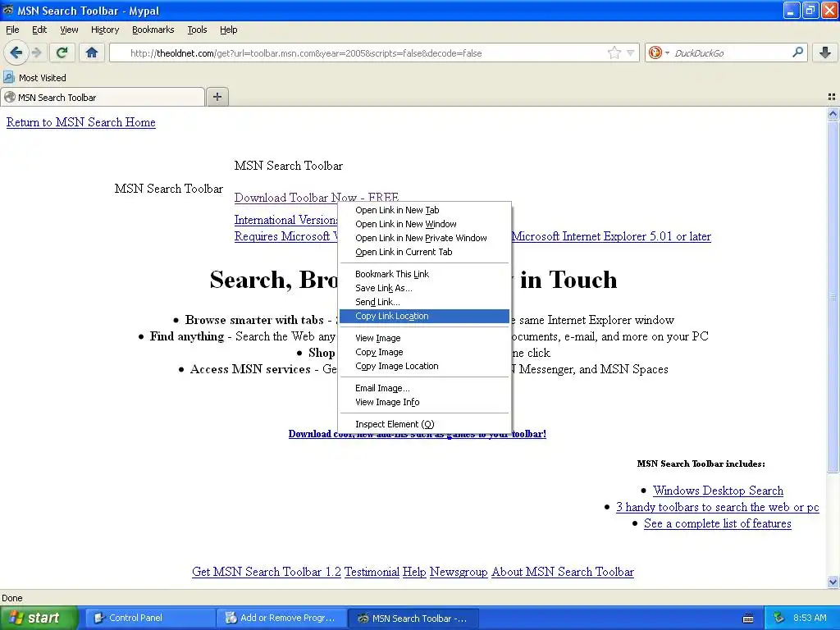Follow Windows Desktop Search link
Viewport: 840px width, 630px height.
point(718,491)
